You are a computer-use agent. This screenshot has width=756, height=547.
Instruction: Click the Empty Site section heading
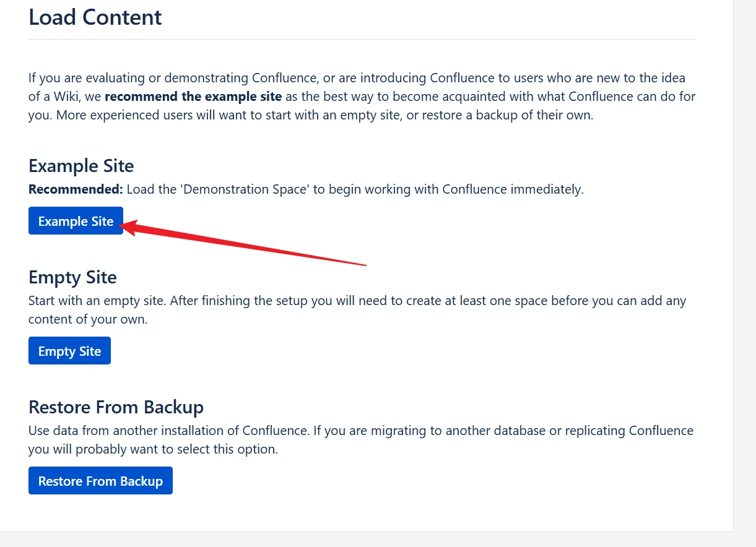[x=72, y=277]
